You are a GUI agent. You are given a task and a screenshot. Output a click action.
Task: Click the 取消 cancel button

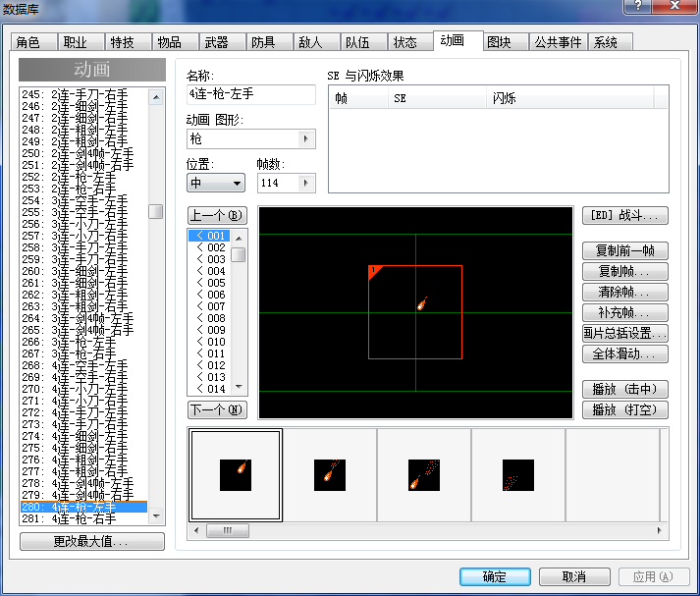(574, 576)
